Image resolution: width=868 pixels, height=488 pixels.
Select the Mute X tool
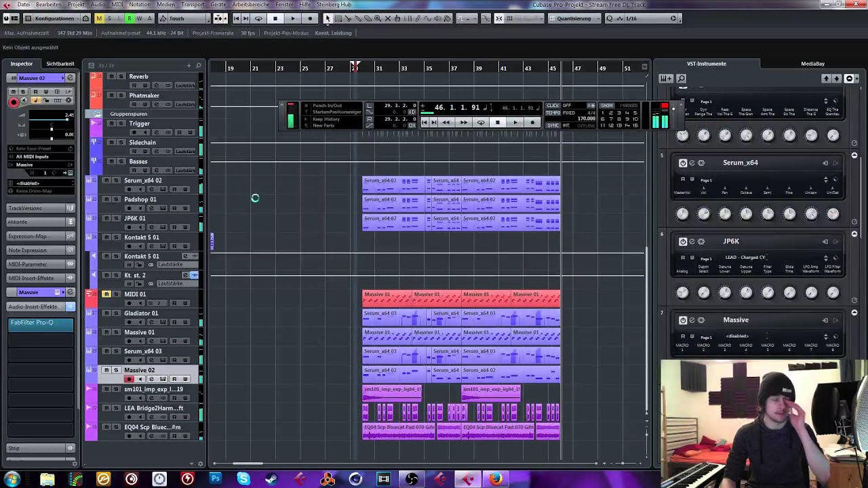[x=389, y=18]
